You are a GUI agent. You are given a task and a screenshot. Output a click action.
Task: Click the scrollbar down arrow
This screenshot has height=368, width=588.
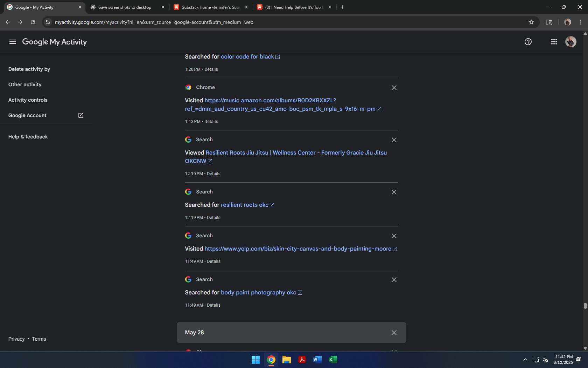[x=585, y=348]
